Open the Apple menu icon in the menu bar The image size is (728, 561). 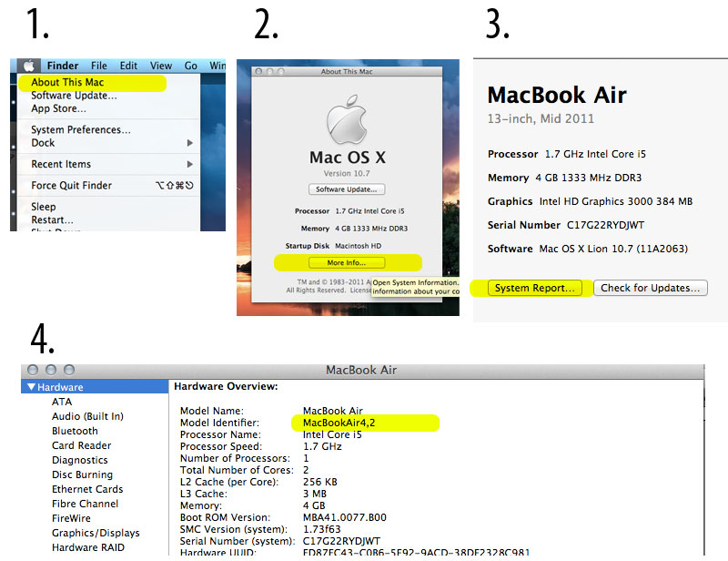point(29,66)
